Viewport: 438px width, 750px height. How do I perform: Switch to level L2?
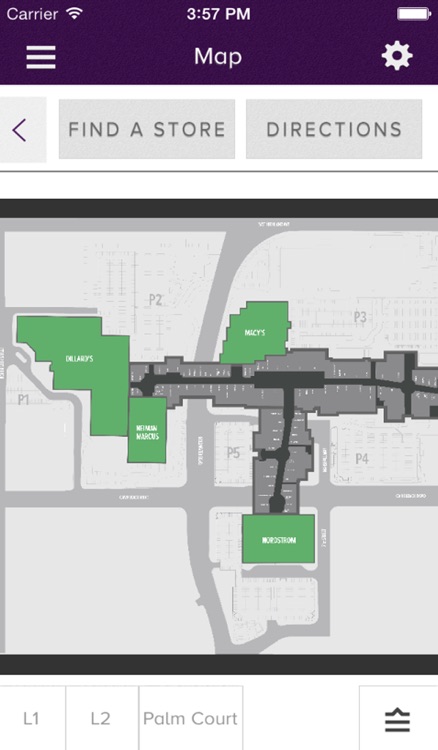pos(101,718)
